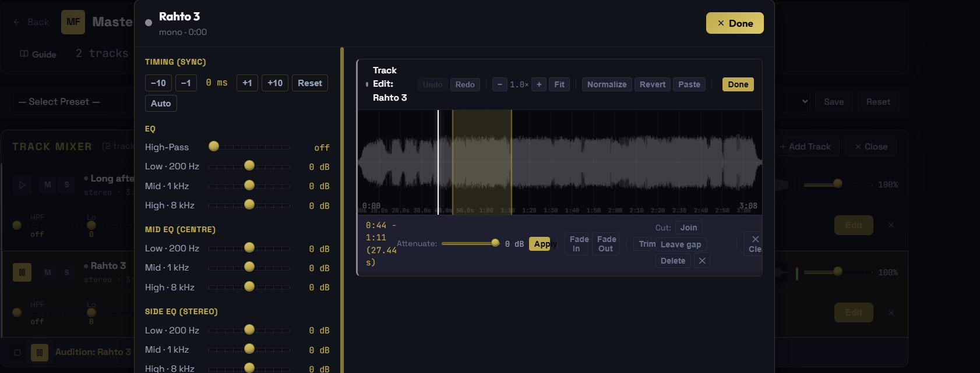Revert the track edits
Viewport: 980px width, 373px height.
(653, 84)
